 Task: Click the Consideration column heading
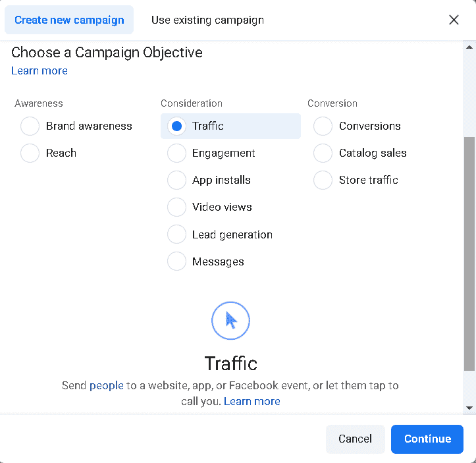192,103
